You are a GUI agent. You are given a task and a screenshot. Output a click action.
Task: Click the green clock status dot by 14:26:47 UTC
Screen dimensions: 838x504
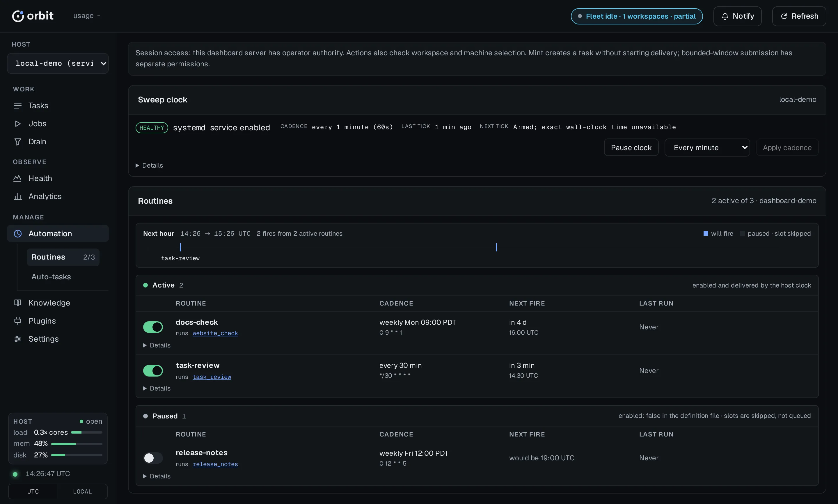(x=15, y=474)
